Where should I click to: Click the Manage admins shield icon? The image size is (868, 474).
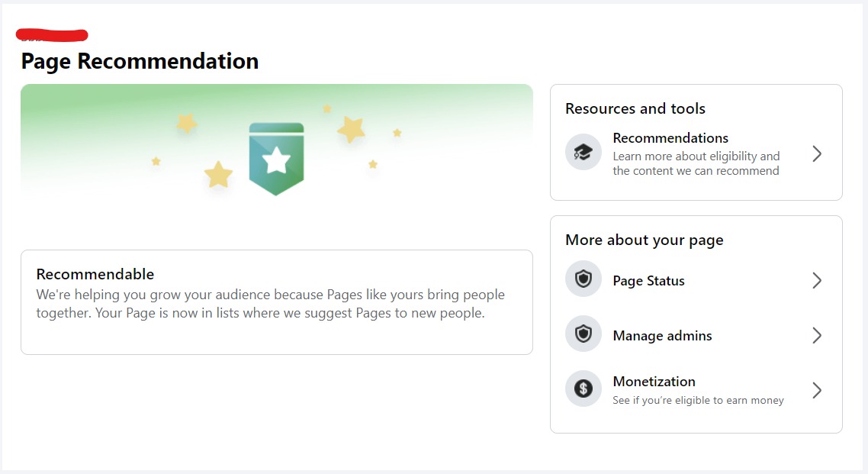(583, 335)
